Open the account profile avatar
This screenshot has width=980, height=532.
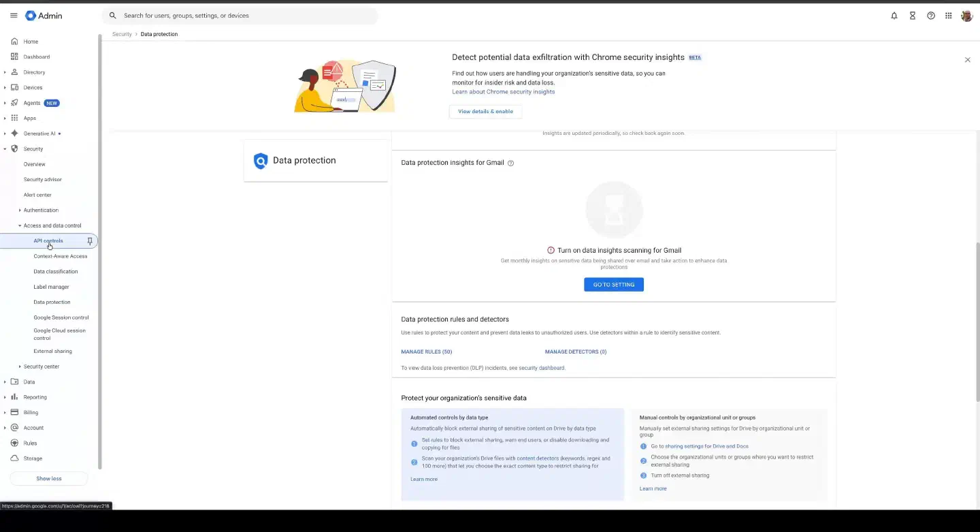966,16
